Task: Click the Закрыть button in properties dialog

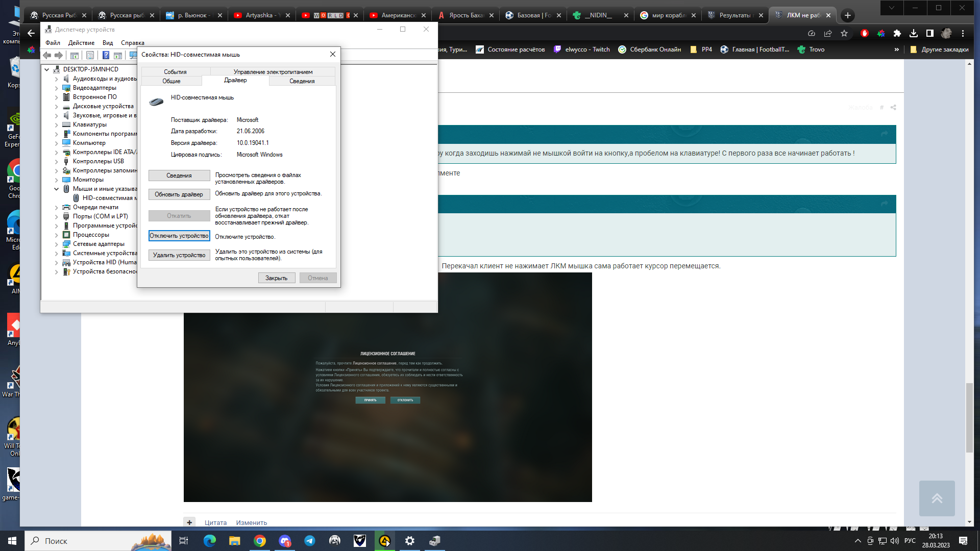Action: point(277,278)
